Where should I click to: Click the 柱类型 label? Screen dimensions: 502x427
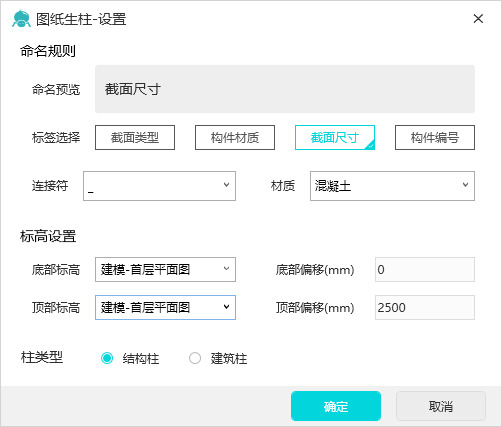[x=42, y=357]
